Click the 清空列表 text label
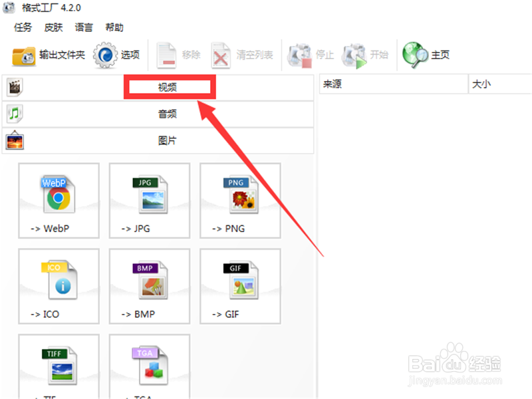The height and width of the screenshot is (399, 532). tap(255, 55)
